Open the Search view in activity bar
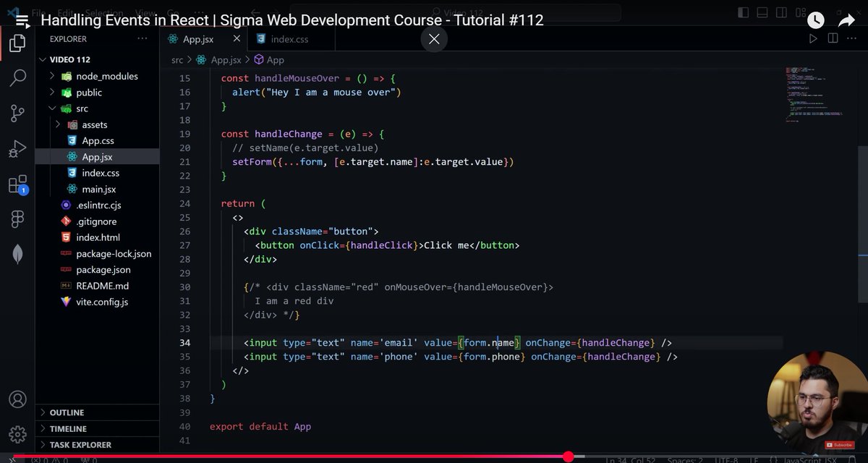Screen dimensions: 868x463 [x=17, y=78]
